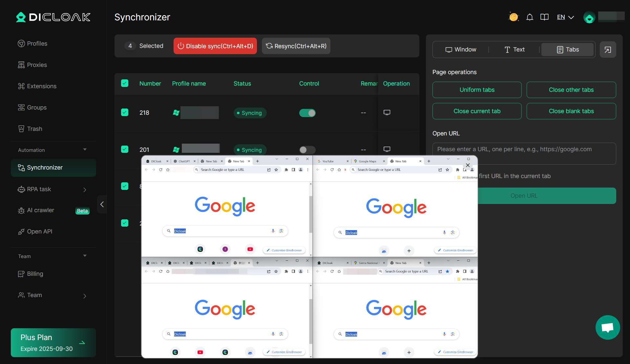Open new tab plus in YouTube-tab browser window

pyautogui.click(x=429, y=161)
